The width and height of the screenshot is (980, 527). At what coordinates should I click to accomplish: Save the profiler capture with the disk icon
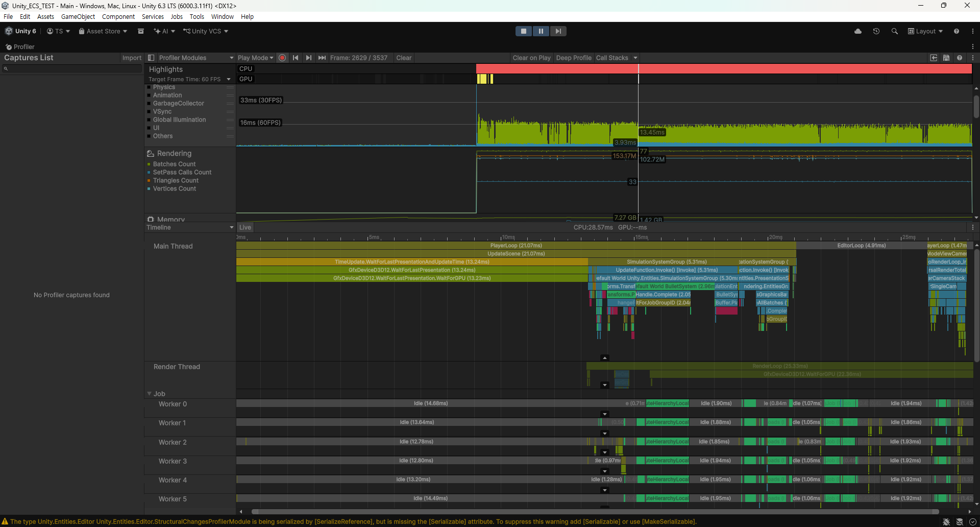(946, 58)
